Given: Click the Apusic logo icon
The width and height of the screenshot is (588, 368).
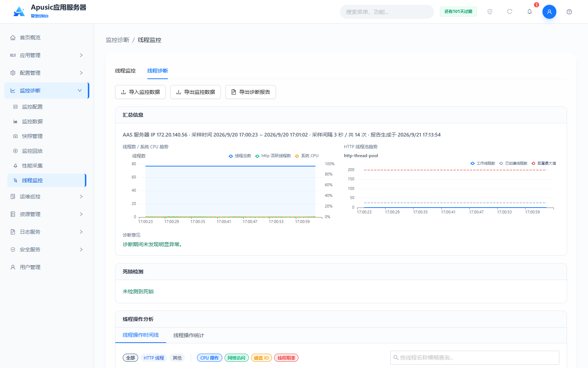Looking at the screenshot, I should pyautogui.click(x=19, y=11).
